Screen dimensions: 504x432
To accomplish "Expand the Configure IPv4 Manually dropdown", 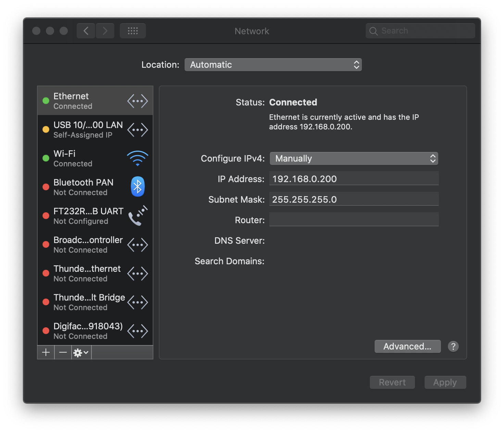I will click(354, 158).
